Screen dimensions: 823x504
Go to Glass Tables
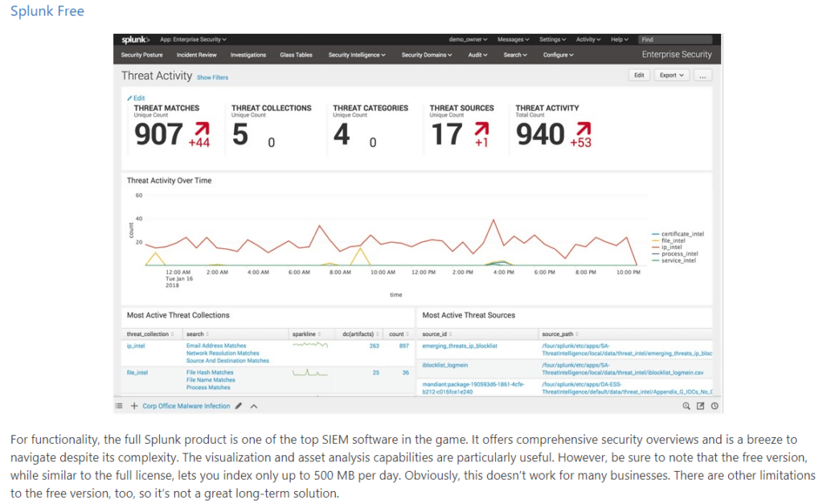click(x=296, y=55)
